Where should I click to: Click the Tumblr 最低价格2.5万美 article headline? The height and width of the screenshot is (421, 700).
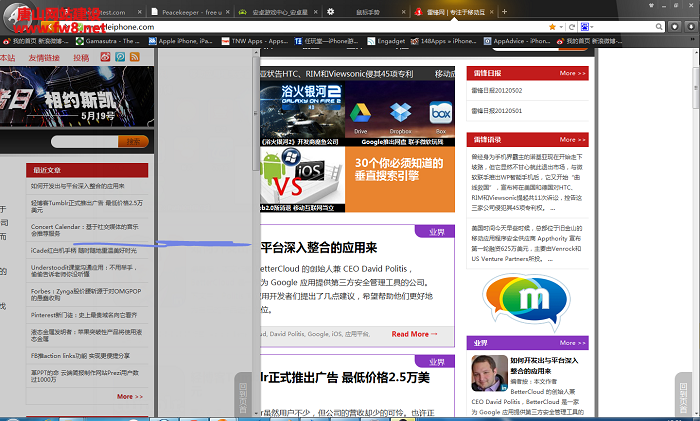tap(345, 377)
